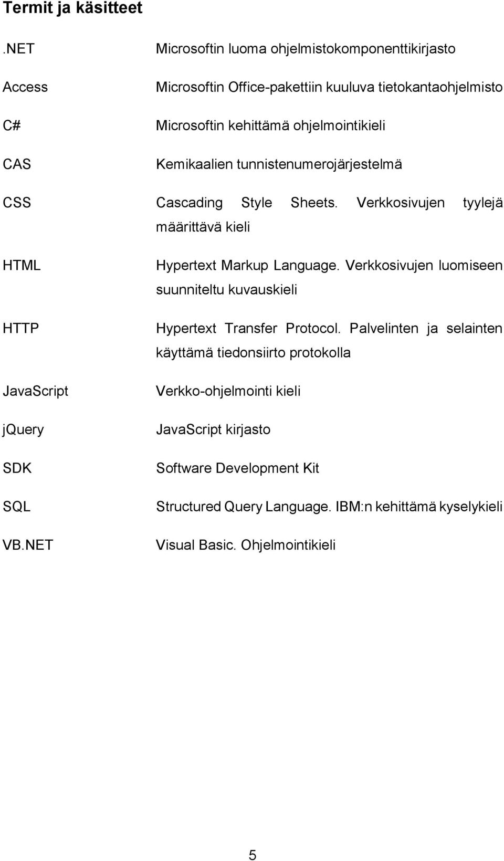Click 'Microsoftin kehittämä ohjelmointikieli' definition

click(270, 125)
